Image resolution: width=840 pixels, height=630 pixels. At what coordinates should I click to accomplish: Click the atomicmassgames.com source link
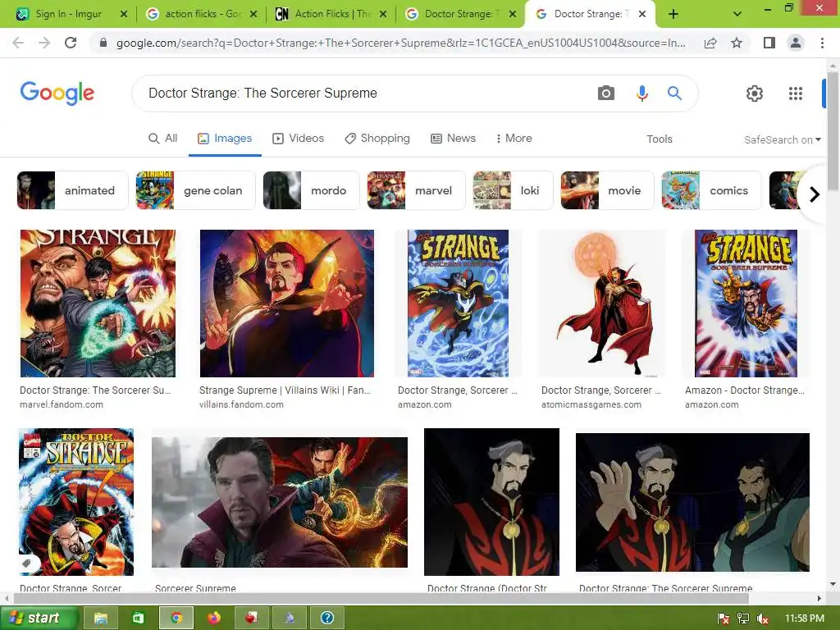(x=591, y=404)
